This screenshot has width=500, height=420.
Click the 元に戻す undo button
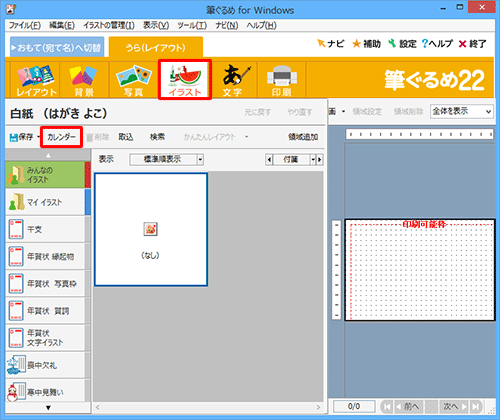257,113
